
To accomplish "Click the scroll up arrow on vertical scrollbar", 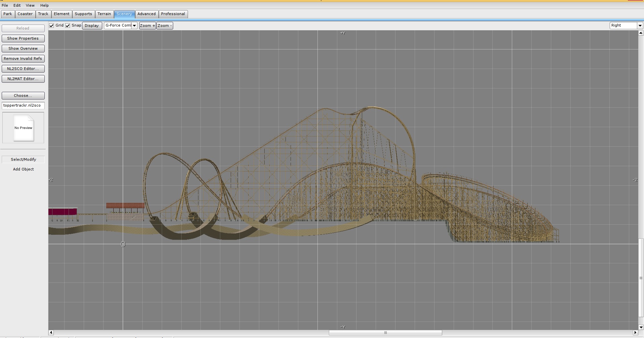I will click(641, 33).
